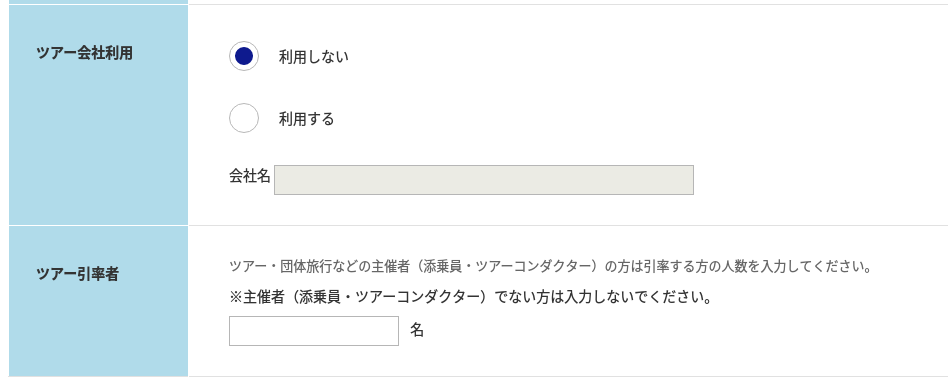Select the 利用しない radio button
Viewport: 952px width, 379px height.
pyautogui.click(x=244, y=56)
